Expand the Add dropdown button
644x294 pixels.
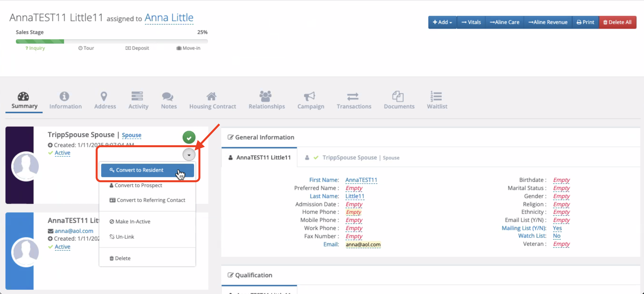coord(442,22)
